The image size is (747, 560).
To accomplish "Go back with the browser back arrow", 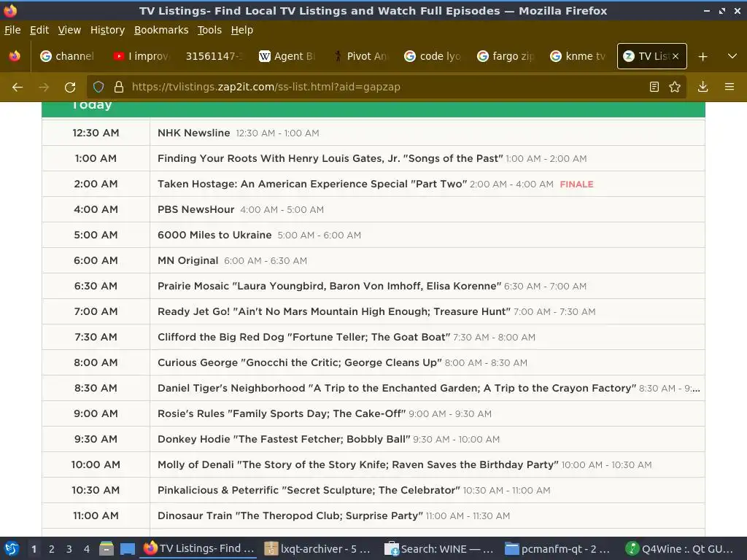I will tap(18, 87).
